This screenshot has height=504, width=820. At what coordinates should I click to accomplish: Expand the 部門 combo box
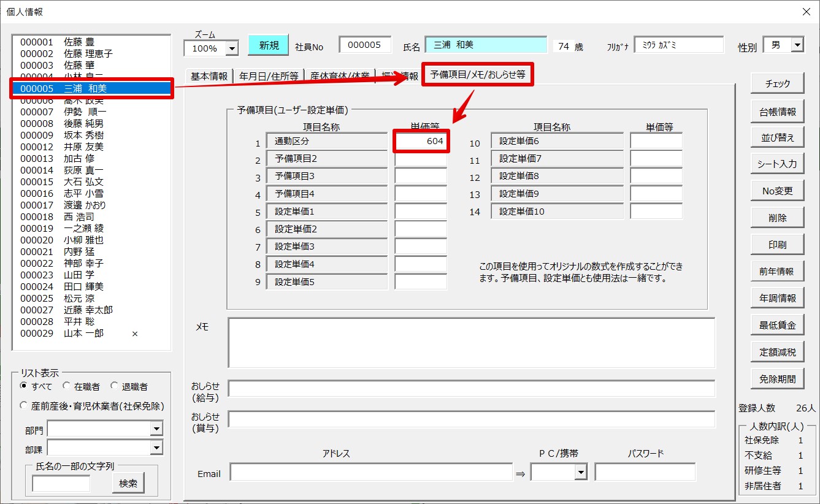tap(156, 429)
